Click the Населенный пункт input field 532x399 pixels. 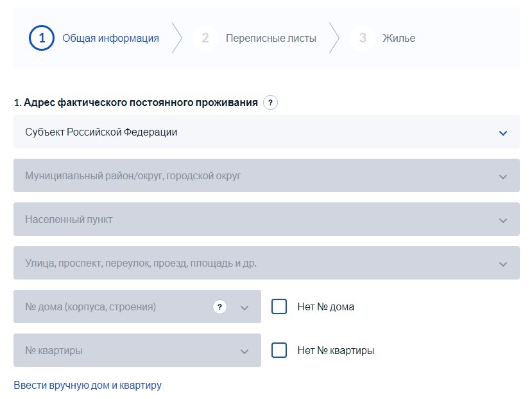coord(257,220)
